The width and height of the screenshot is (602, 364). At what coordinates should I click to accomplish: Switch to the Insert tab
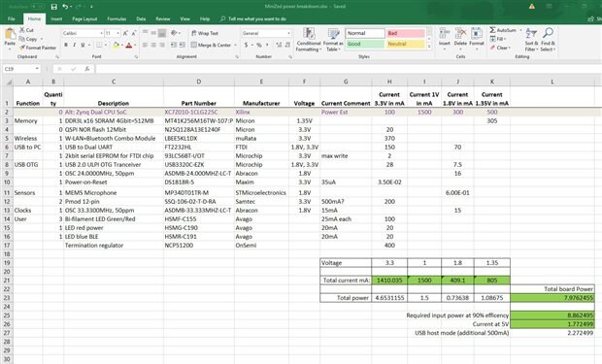coord(56,18)
